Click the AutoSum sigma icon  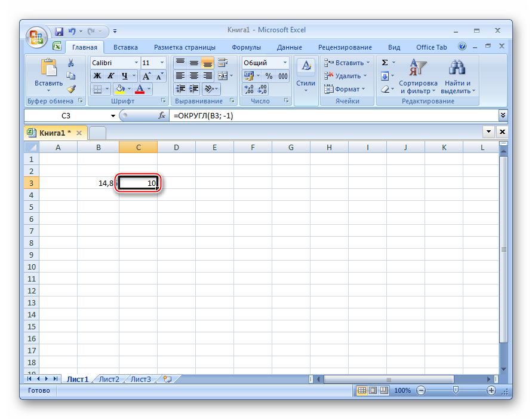[x=385, y=63]
